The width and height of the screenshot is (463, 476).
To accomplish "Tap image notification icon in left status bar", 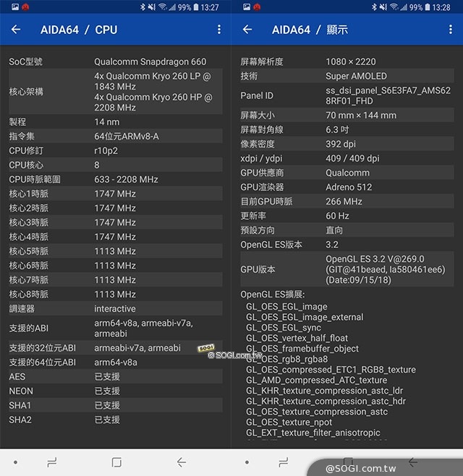I will [x=15, y=7].
